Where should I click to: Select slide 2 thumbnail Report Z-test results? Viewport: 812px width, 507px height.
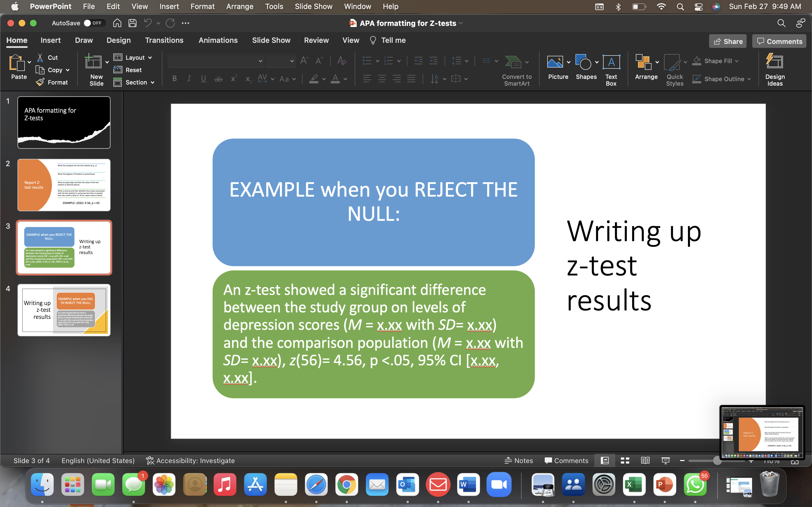click(x=64, y=185)
